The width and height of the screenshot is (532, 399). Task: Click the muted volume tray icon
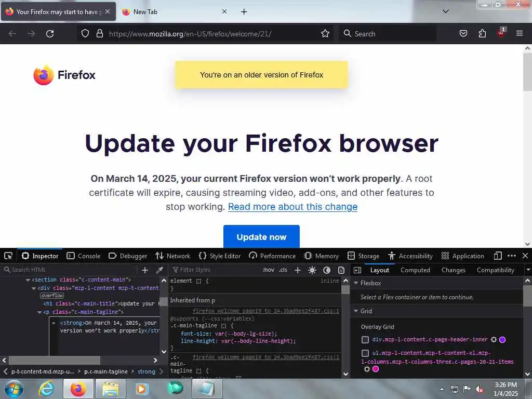[x=480, y=390]
